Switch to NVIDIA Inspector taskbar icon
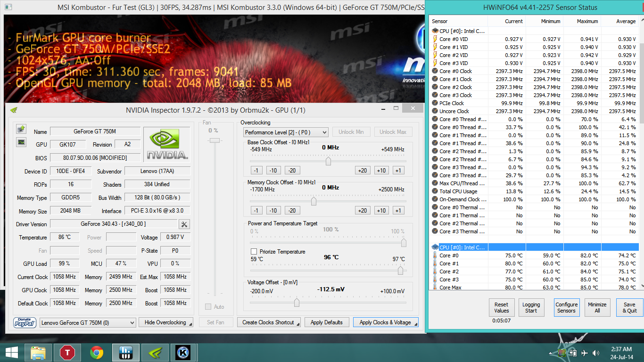The width and height of the screenshot is (644, 362). click(x=155, y=353)
